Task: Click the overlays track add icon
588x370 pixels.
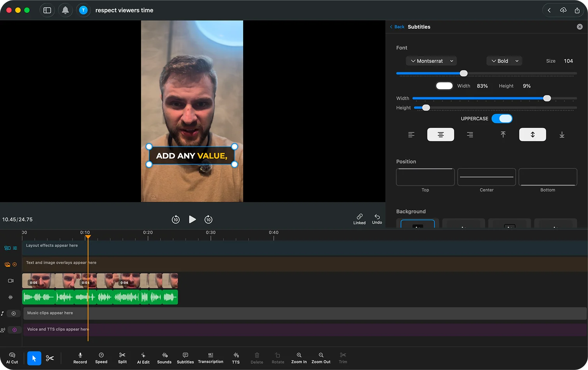Action: tap(15, 264)
